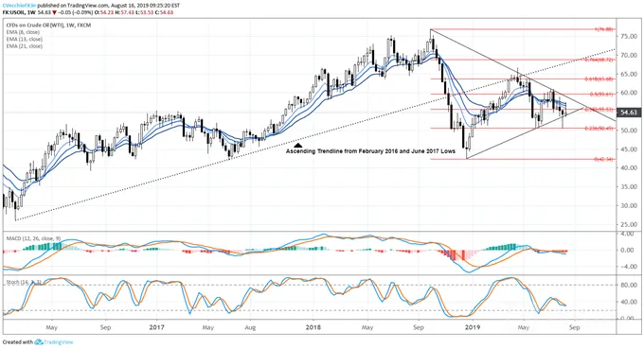Click the Sep label between 2018 and 2019

coord(419,327)
